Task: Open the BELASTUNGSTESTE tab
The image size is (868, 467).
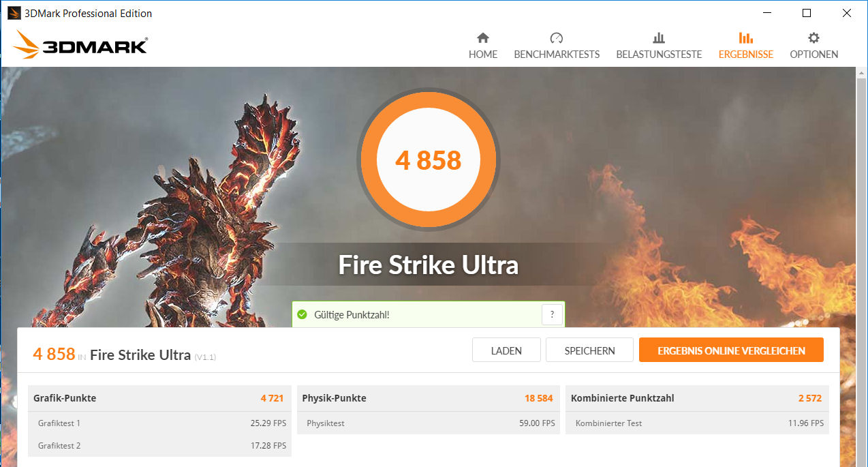Action: [x=659, y=55]
